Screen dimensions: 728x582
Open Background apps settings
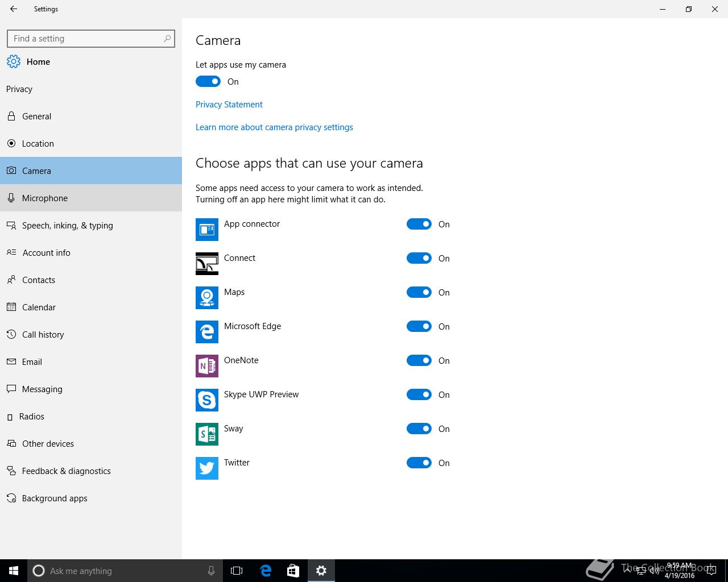point(91,498)
